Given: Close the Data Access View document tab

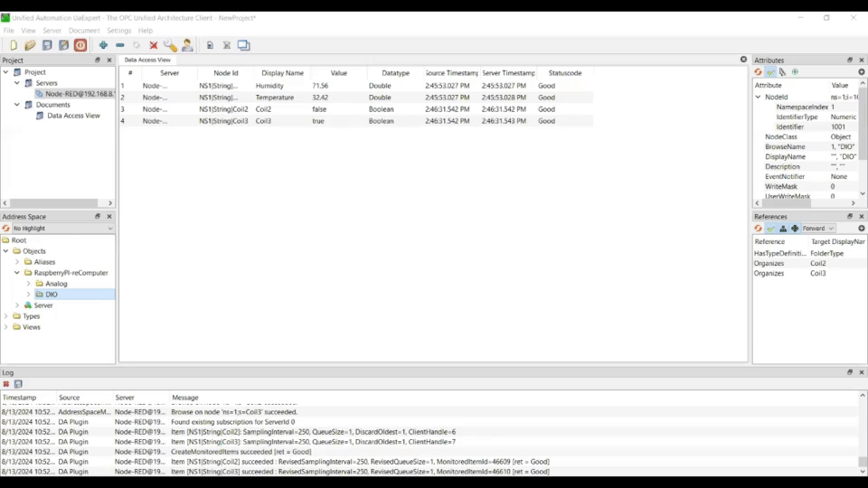Looking at the screenshot, I should click(743, 60).
